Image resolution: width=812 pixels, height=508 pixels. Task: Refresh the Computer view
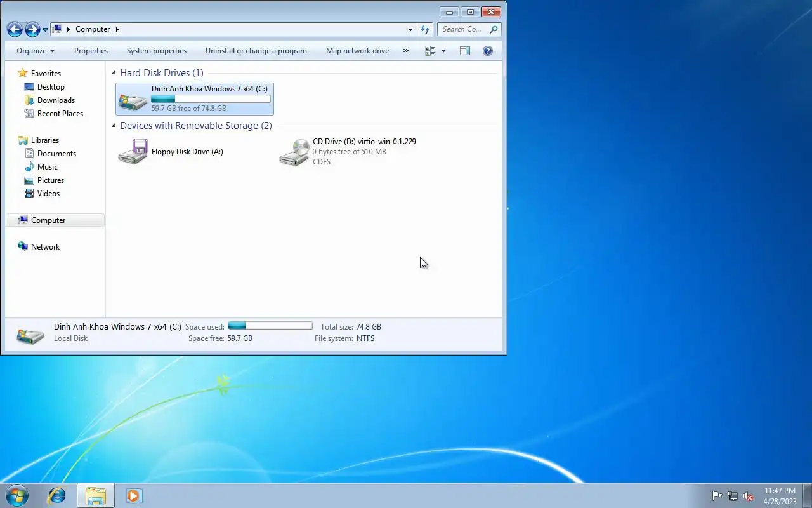(425, 29)
